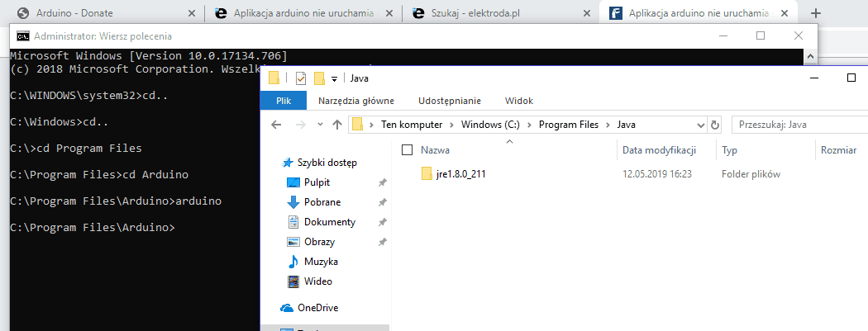
Task: Click the Properties quick access toolbar icon
Action: point(301,78)
